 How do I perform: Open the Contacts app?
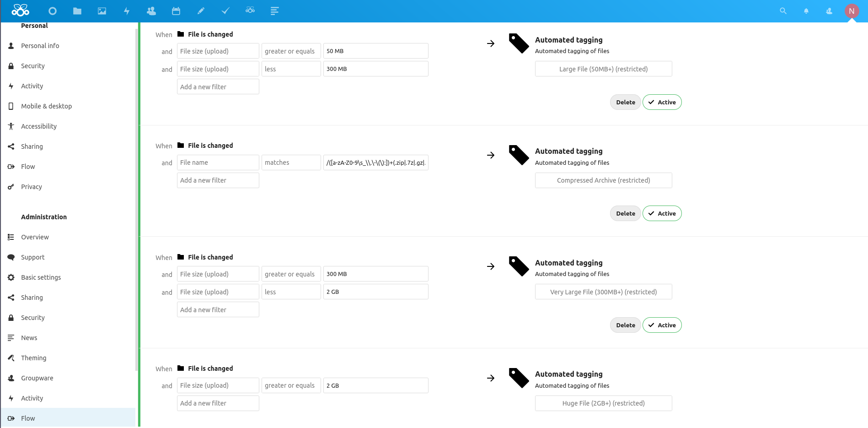coord(151,11)
